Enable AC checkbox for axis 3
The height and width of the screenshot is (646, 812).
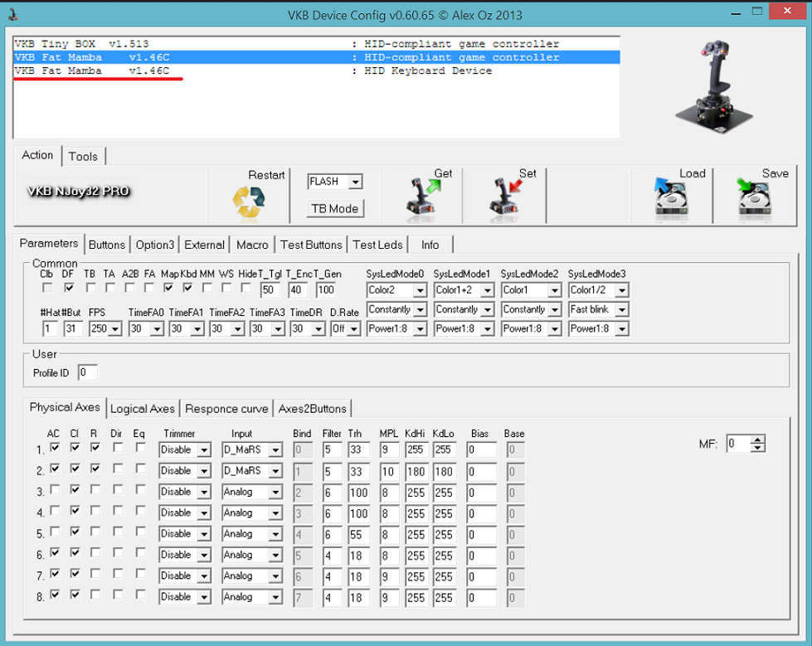(55, 489)
